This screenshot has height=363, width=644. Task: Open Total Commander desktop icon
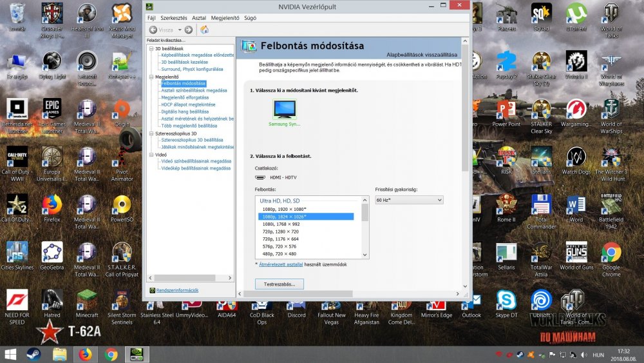point(542,211)
